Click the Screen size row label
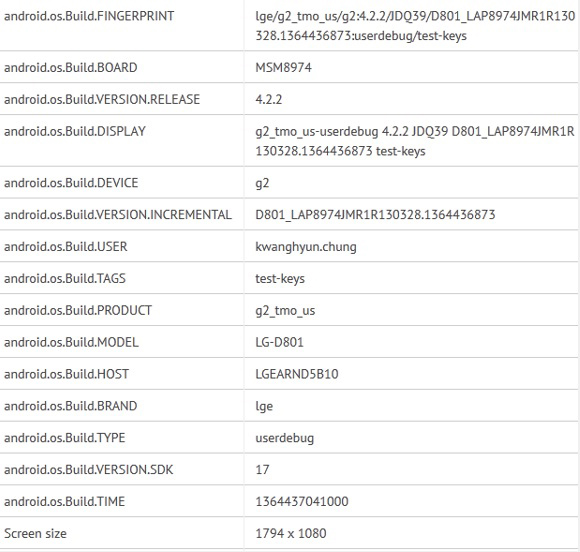Image resolution: width=580 pixels, height=552 pixels. click(35, 533)
